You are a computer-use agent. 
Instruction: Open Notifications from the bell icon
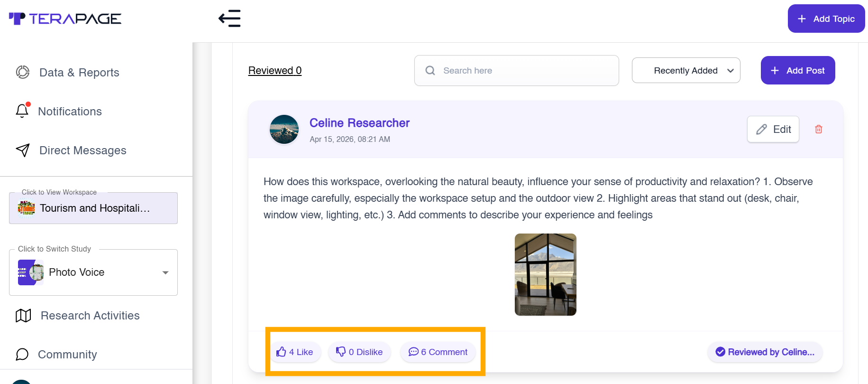[22, 111]
